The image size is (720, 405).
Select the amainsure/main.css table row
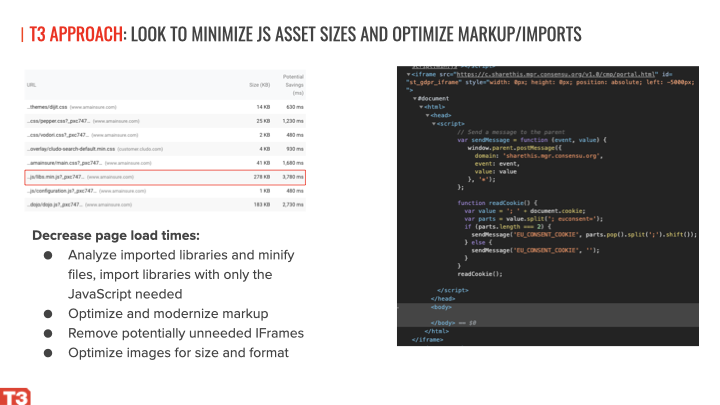[165, 163]
